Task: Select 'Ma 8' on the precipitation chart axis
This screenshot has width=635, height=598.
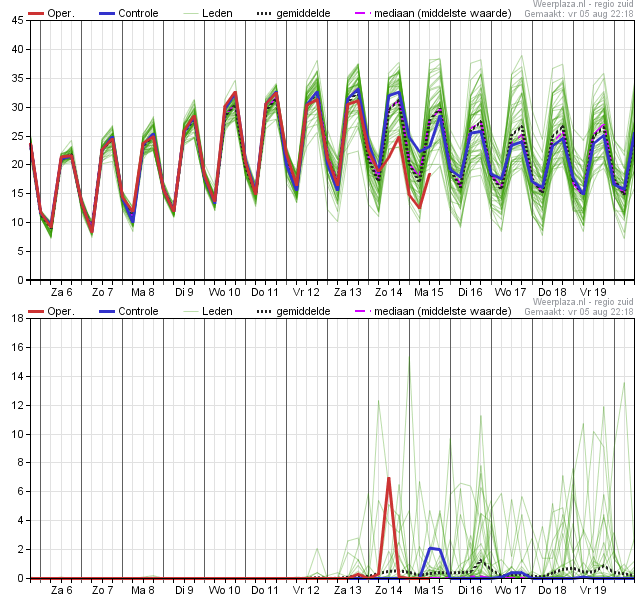Action: click(143, 590)
